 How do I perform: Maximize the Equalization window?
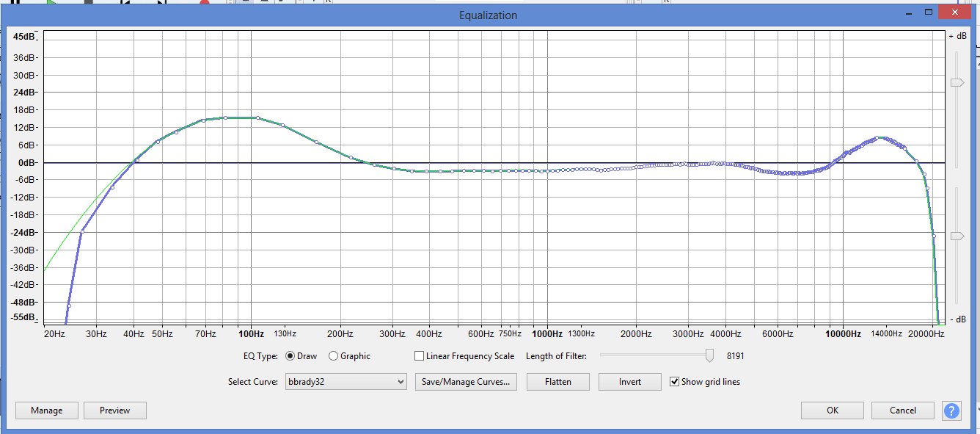[x=929, y=12]
